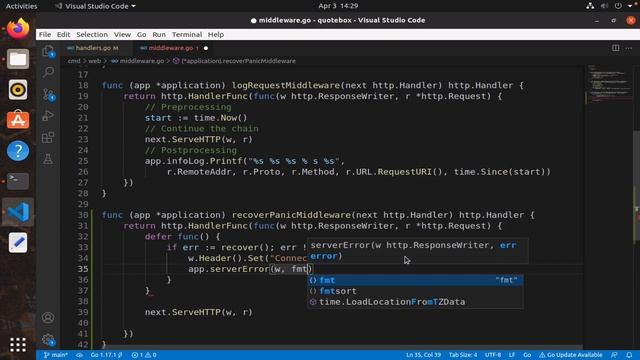This screenshot has height=360, width=640.
Task: Click 'Tab Size: 4' in the status bar
Action: 463,355
